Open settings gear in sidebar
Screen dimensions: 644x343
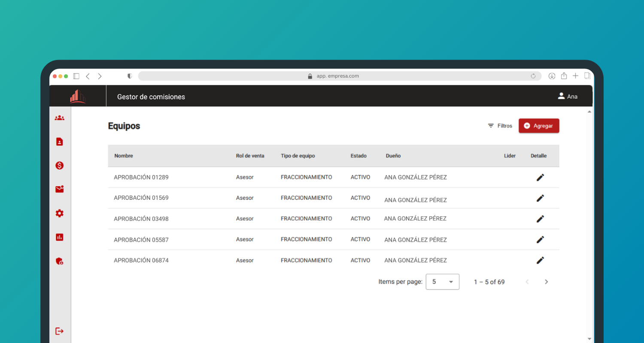tap(60, 213)
